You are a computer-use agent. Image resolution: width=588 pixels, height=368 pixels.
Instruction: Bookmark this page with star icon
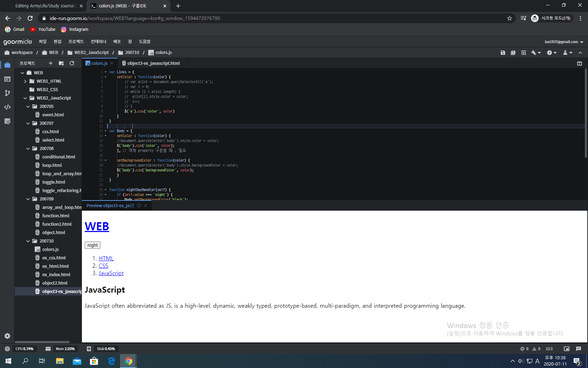point(510,18)
